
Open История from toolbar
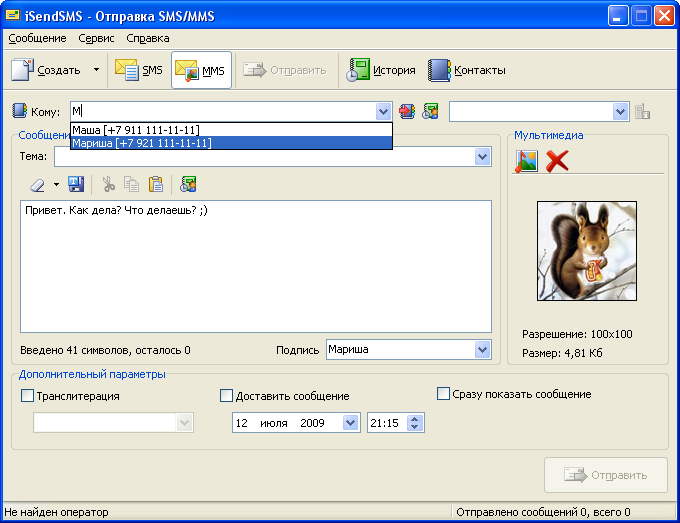click(x=381, y=70)
